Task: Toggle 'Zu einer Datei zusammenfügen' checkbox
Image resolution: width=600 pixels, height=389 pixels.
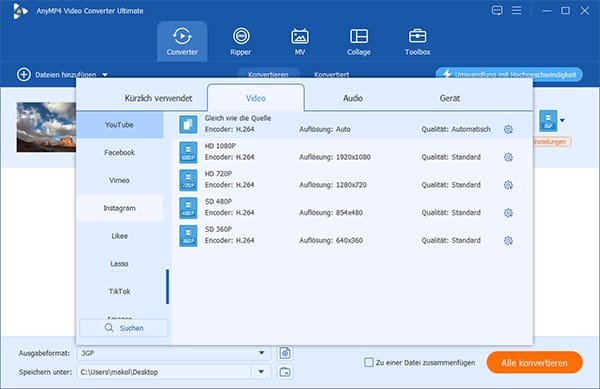Action: pos(368,362)
